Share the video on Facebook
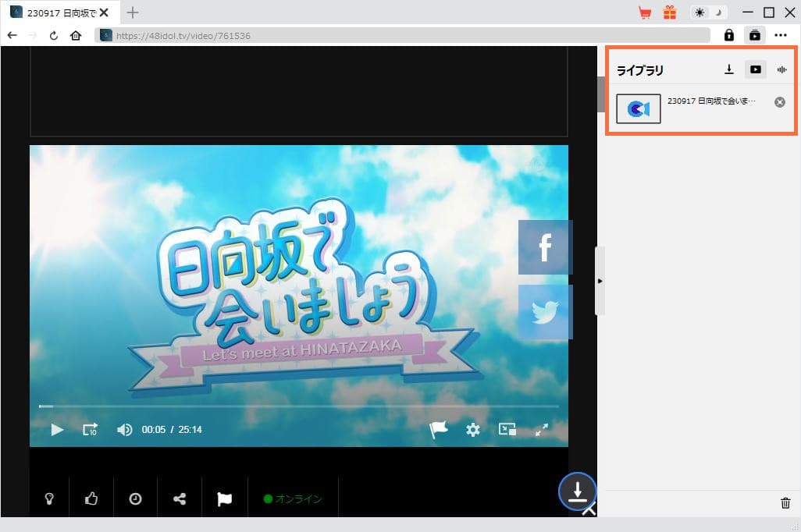The width and height of the screenshot is (801, 532). coord(545,247)
